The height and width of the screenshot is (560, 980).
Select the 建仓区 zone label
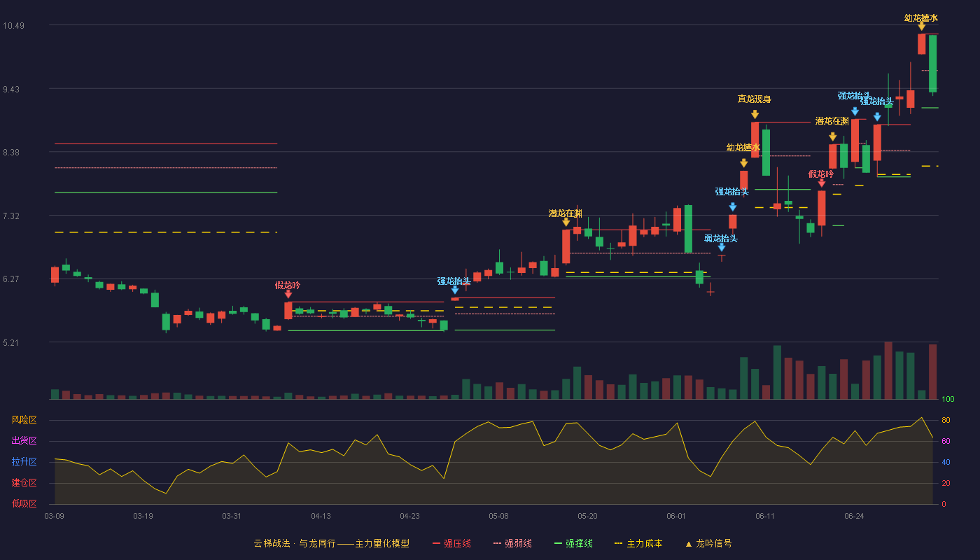click(x=24, y=483)
